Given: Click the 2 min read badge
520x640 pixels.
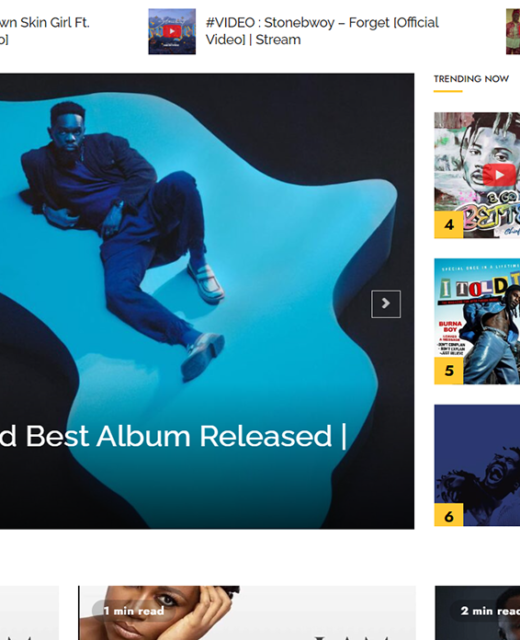Looking at the screenshot, I should 486,611.
